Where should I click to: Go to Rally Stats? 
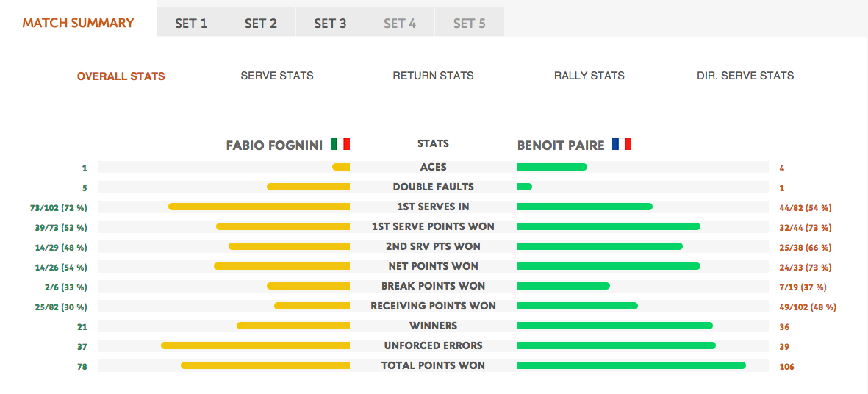pos(589,76)
